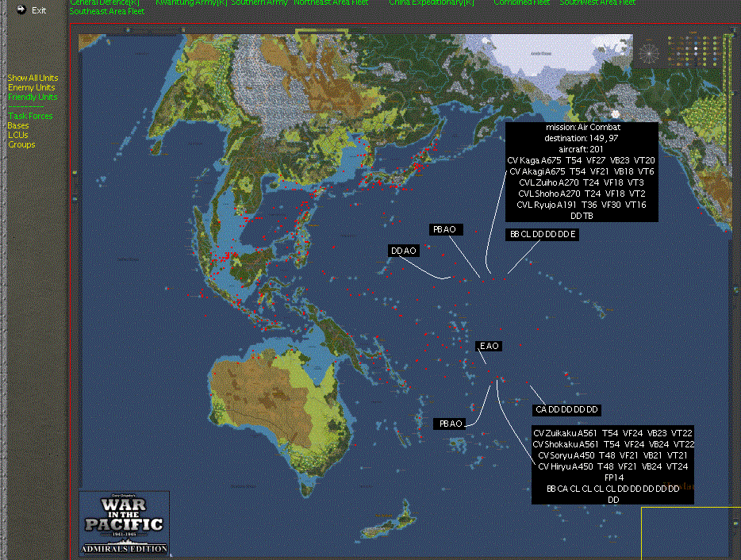This screenshot has height=560, width=741.
Task: Select China Expeditionary[R] command filter
Action: point(432,3)
